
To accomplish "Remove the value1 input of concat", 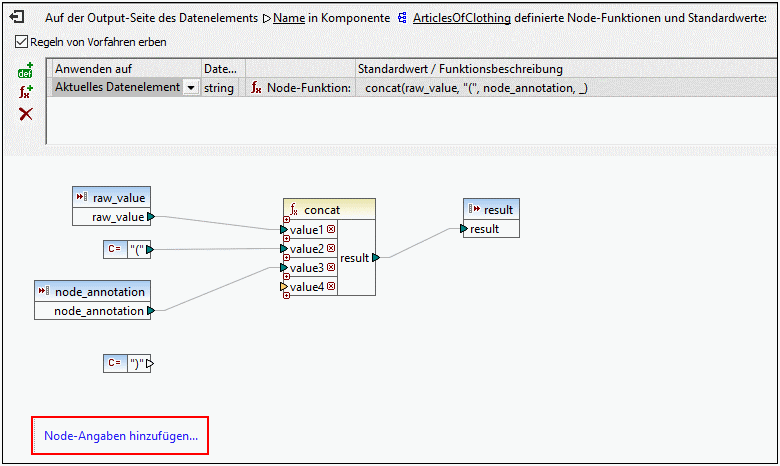I will coord(331,230).
